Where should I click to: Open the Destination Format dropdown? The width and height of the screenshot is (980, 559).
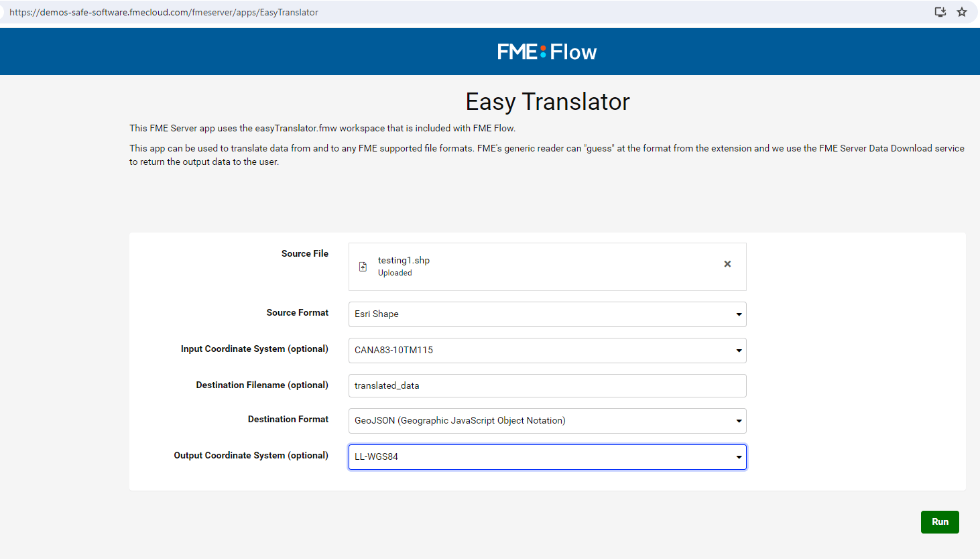(547, 421)
